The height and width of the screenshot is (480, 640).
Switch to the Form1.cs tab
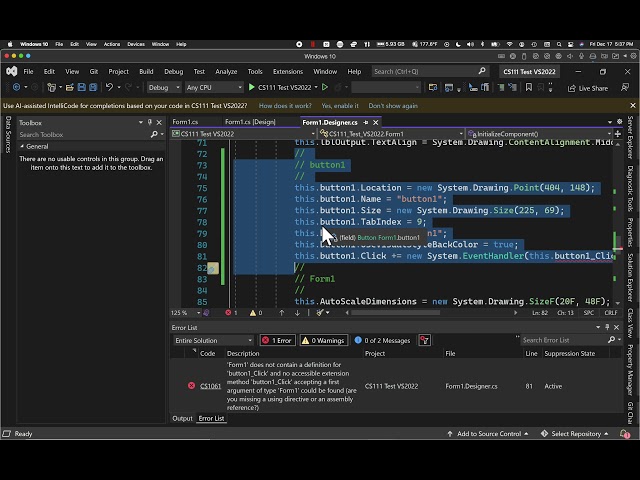185,122
